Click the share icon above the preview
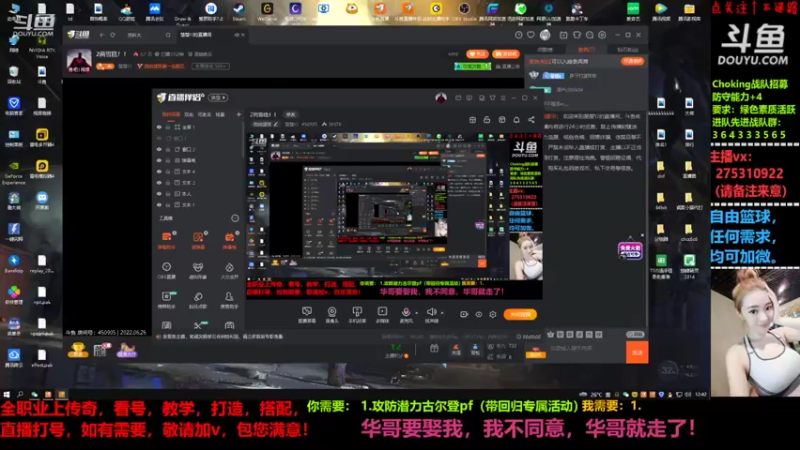The height and width of the screenshot is (450, 800). 531,120
